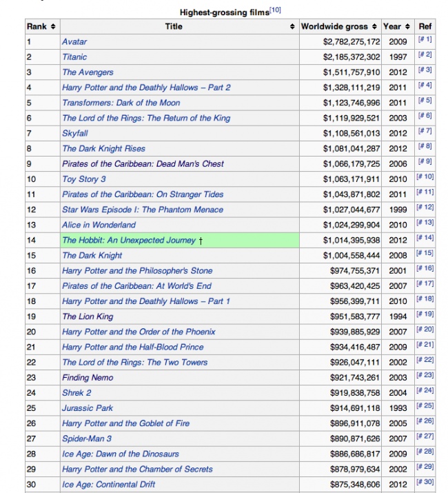Screen dimensions: 448x493
Task: Open Harry Potter Half-Blood Prince link
Action: pyautogui.click(x=133, y=347)
